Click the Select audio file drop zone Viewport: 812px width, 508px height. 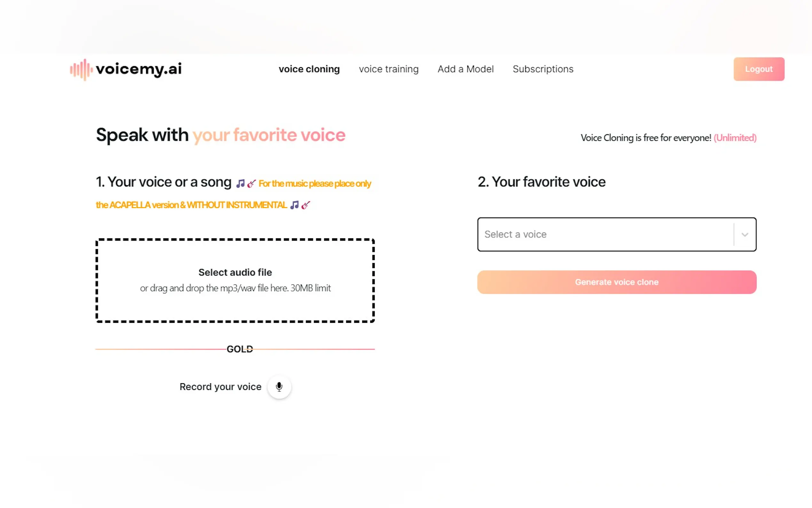(235, 272)
